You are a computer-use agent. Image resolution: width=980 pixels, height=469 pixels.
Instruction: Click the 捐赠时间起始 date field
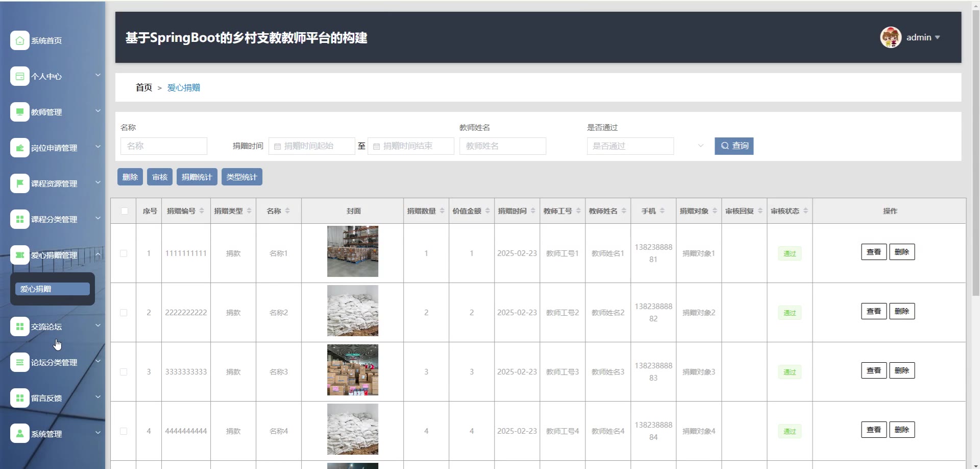pos(312,146)
